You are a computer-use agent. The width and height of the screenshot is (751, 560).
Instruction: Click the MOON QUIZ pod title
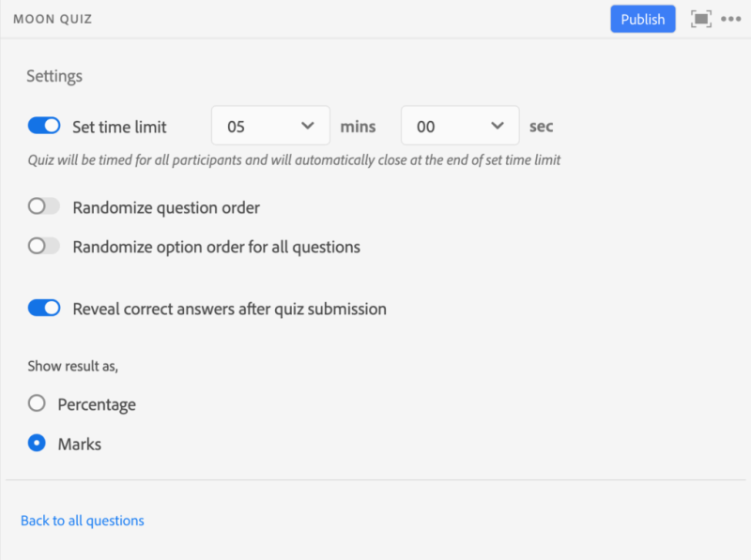point(53,19)
